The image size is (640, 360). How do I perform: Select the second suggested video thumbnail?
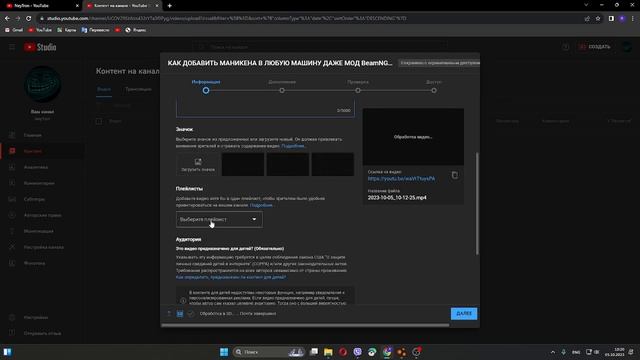[x=288, y=164]
